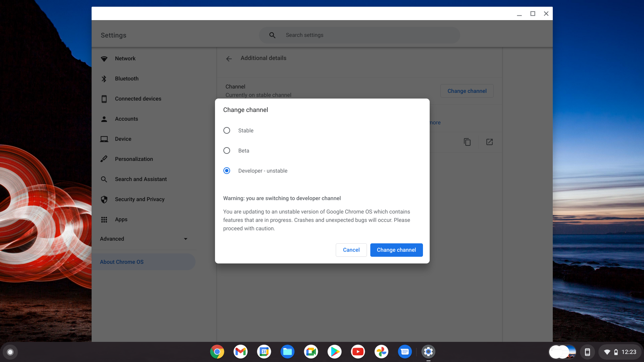The height and width of the screenshot is (362, 644).
Task: Collapse the sidebar search magnifier
Action: click(104, 179)
